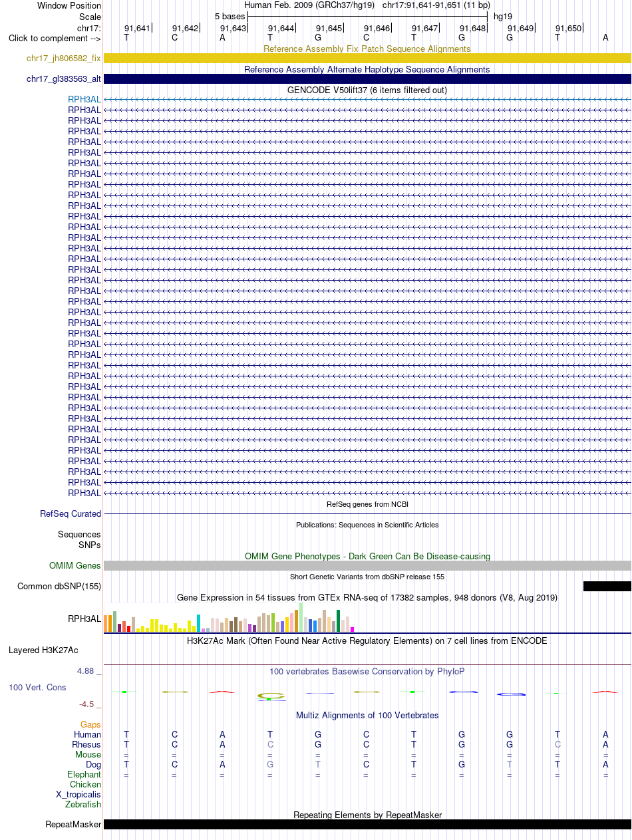
Task: Click the black dbSNP variant block
Action: pos(607,586)
